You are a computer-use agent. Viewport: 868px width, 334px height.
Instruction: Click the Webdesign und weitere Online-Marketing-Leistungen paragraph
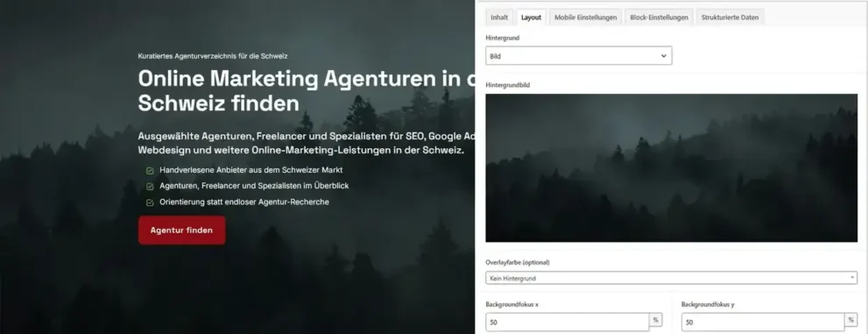pos(300,151)
